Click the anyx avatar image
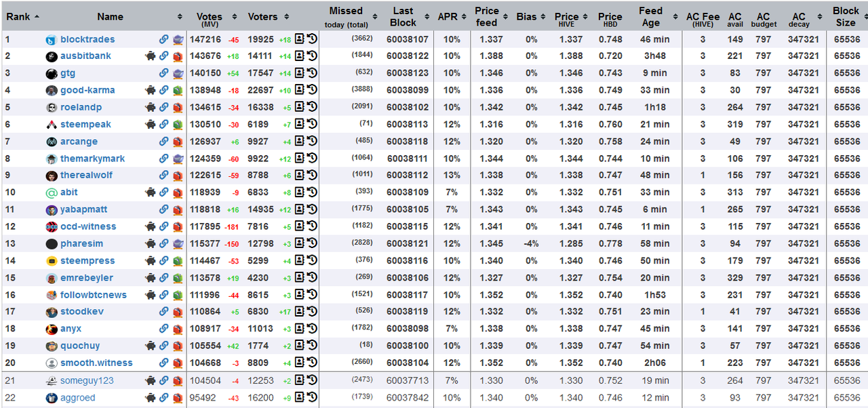 [x=51, y=329]
